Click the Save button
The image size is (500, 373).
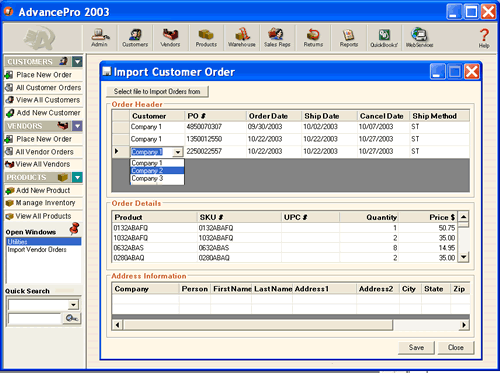(416, 348)
